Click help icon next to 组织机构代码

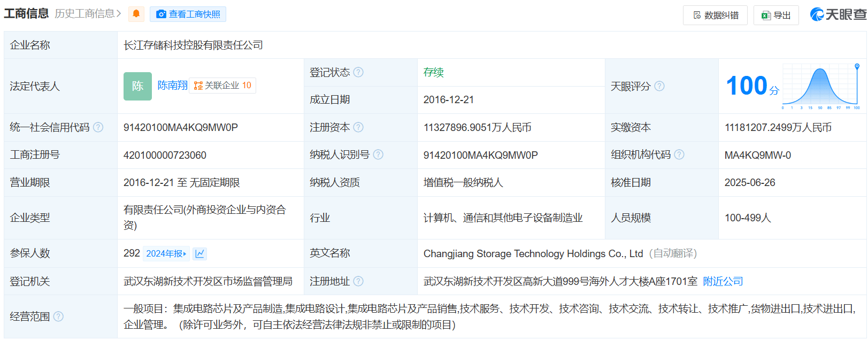click(679, 154)
